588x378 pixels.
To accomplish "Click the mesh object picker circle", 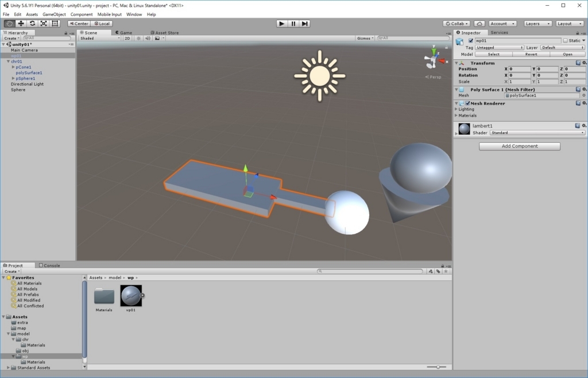I will point(583,95).
